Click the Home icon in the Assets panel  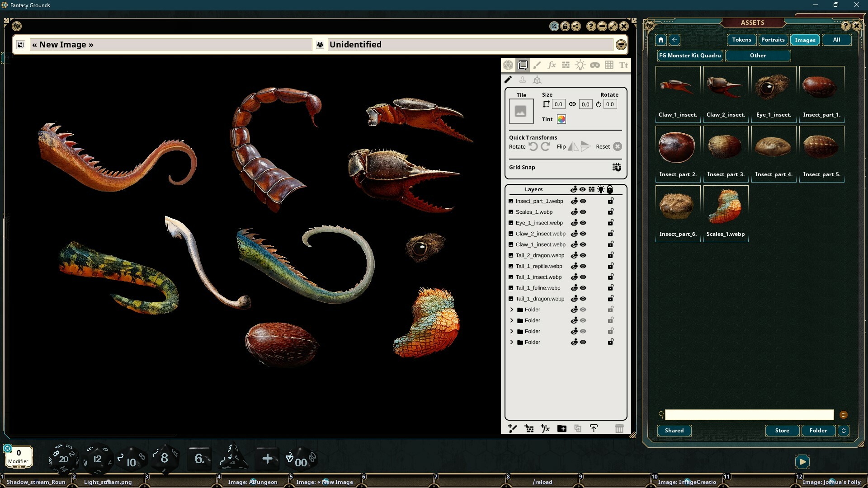pos(660,40)
